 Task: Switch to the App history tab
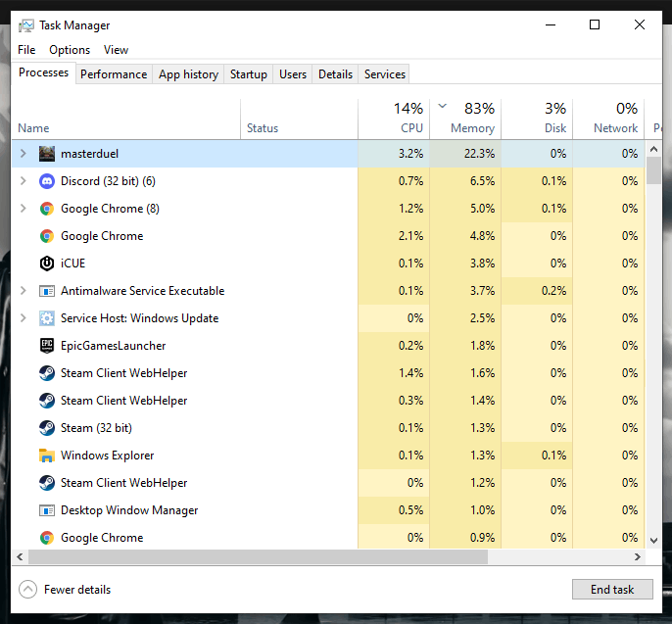pyautogui.click(x=188, y=74)
